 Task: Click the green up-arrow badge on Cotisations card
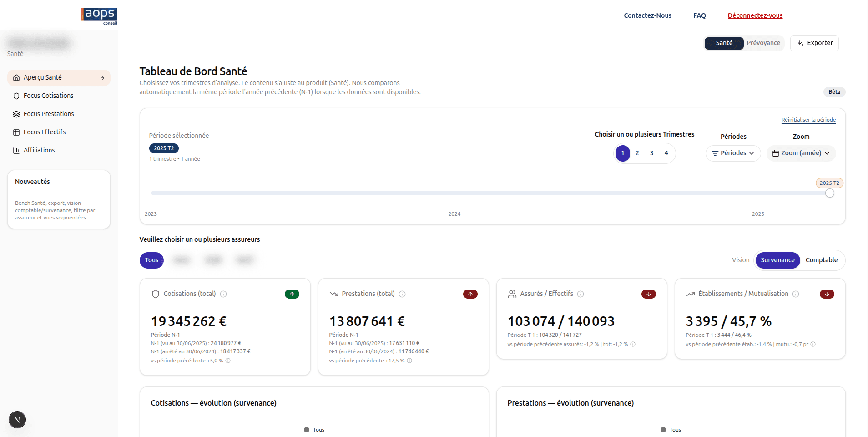click(x=292, y=294)
